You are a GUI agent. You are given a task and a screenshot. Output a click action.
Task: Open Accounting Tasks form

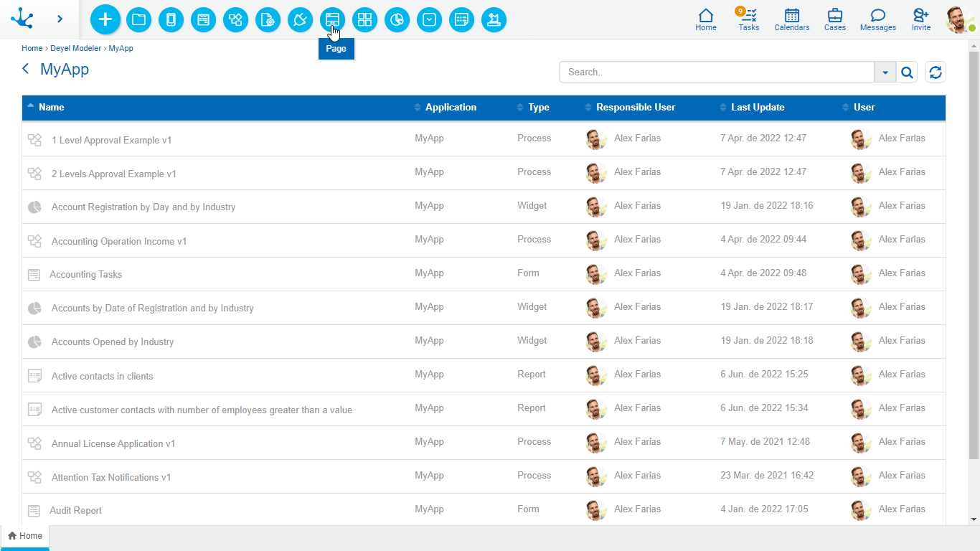point(86,274)
